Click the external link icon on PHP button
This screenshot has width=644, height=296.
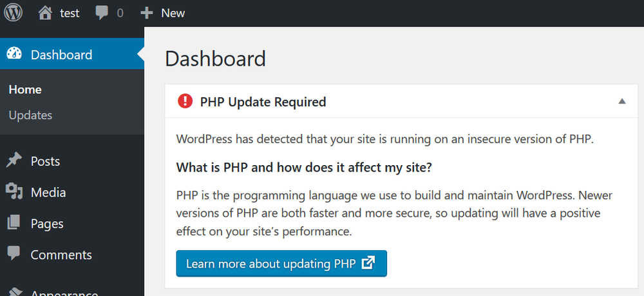coord(368,263)
